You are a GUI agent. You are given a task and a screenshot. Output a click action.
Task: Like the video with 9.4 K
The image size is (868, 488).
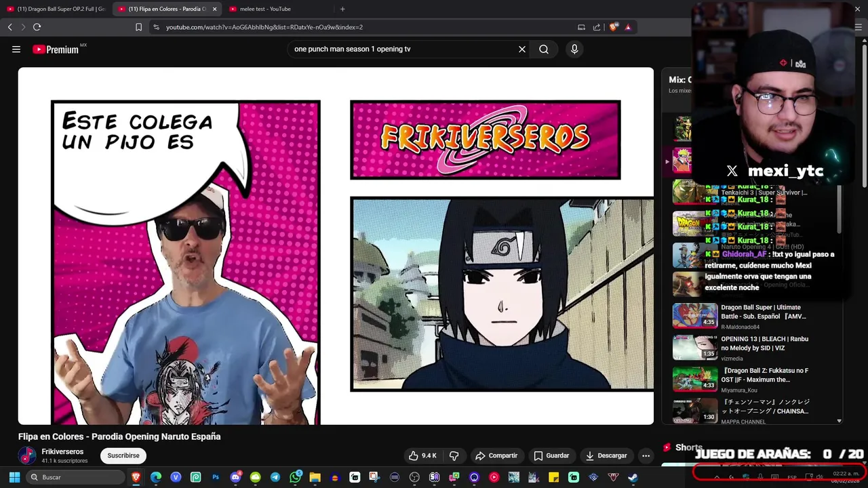[422, 455]
